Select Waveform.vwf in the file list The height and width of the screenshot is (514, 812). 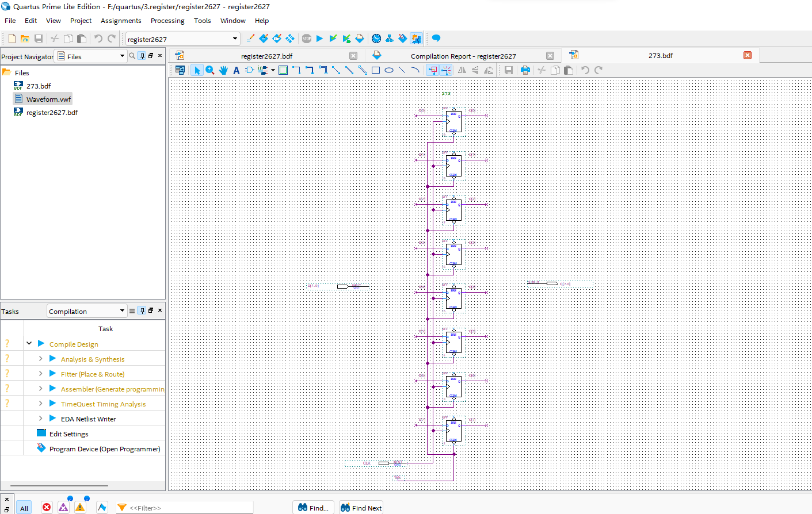tap(48, 99)
